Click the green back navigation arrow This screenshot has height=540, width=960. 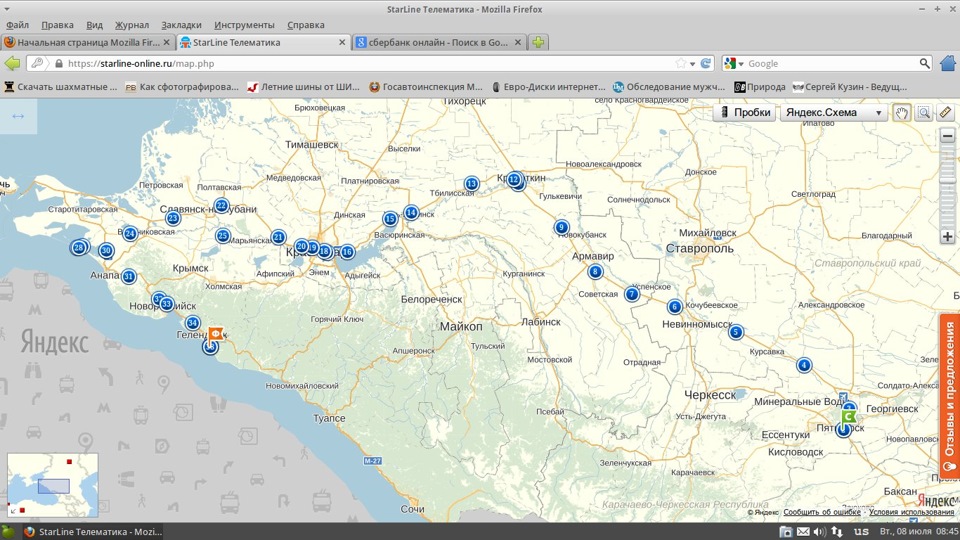[x=12, y=63]
